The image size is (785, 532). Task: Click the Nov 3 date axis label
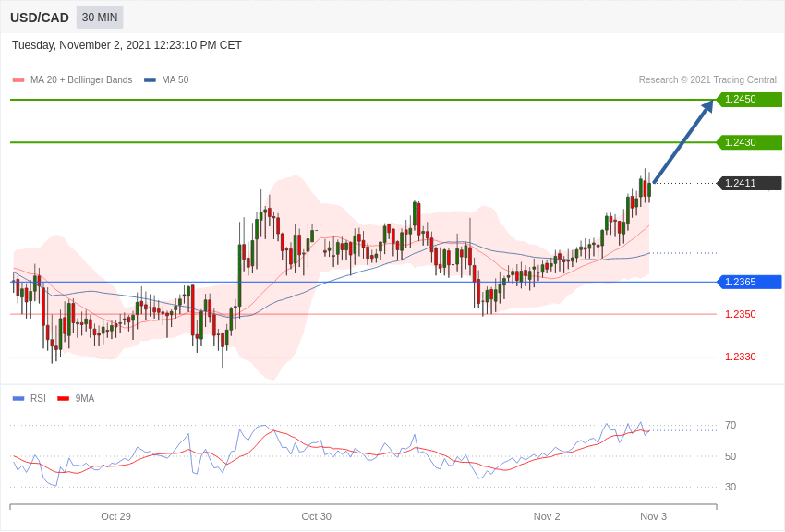coord(653,516)
